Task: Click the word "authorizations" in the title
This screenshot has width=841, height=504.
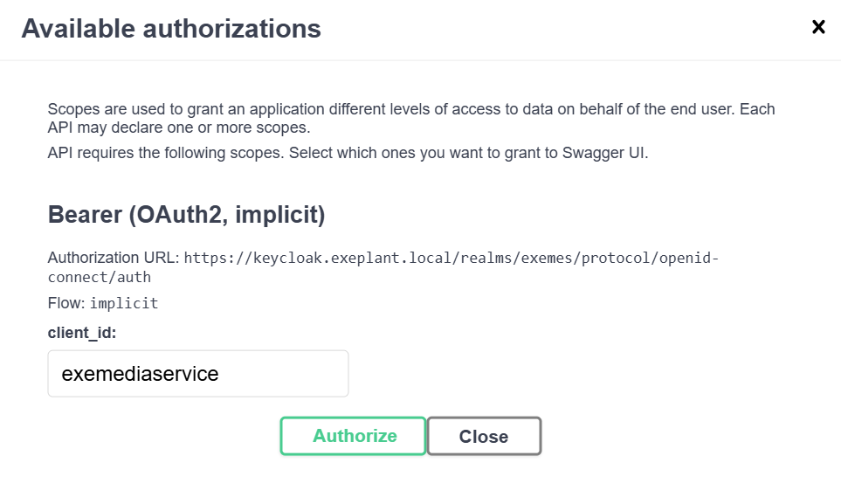Action: click(x=231, y=29)
